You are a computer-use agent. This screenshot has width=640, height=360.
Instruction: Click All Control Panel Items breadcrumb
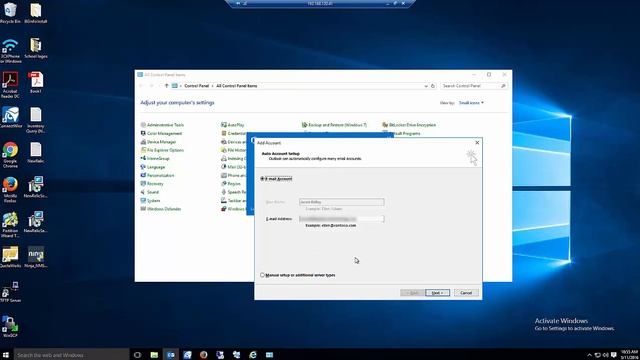pos(236,86)
